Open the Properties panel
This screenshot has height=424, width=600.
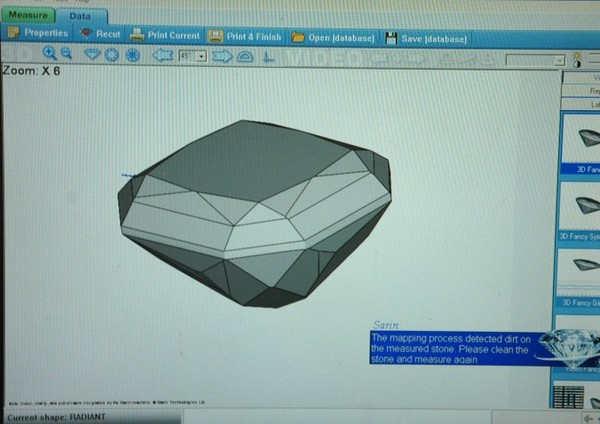37,34
